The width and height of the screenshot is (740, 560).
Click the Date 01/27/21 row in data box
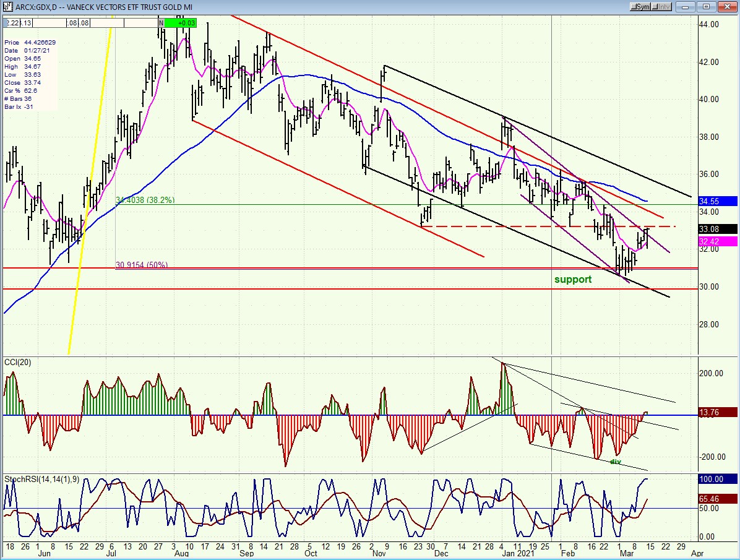coord(27,51)
